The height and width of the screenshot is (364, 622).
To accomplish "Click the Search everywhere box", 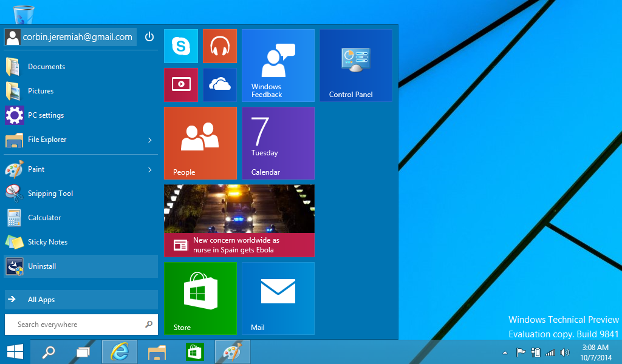I will point(81,325).
